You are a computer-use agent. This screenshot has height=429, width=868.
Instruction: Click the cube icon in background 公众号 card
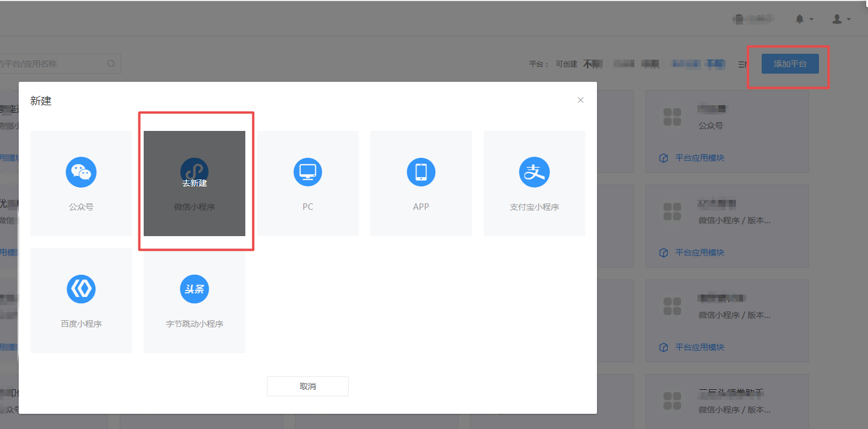(664, 158)
